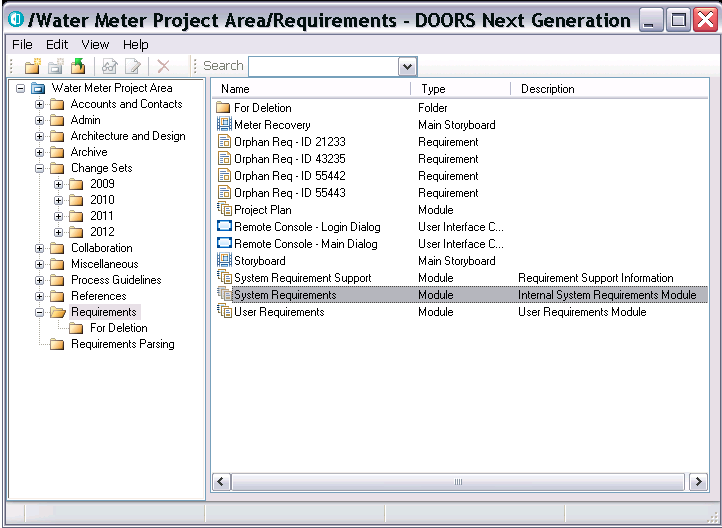Collapse the Change Sets tree node
The image size is (722, 528).
(40, 168)
